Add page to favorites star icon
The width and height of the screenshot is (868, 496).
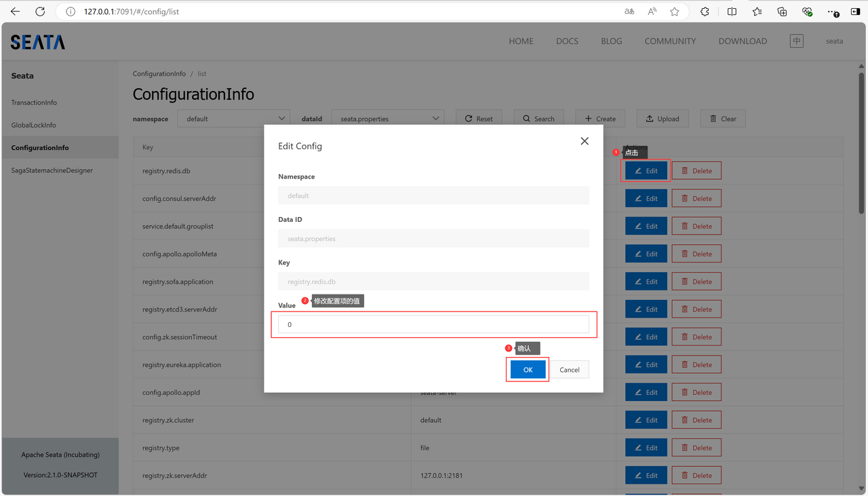(674, 12)
